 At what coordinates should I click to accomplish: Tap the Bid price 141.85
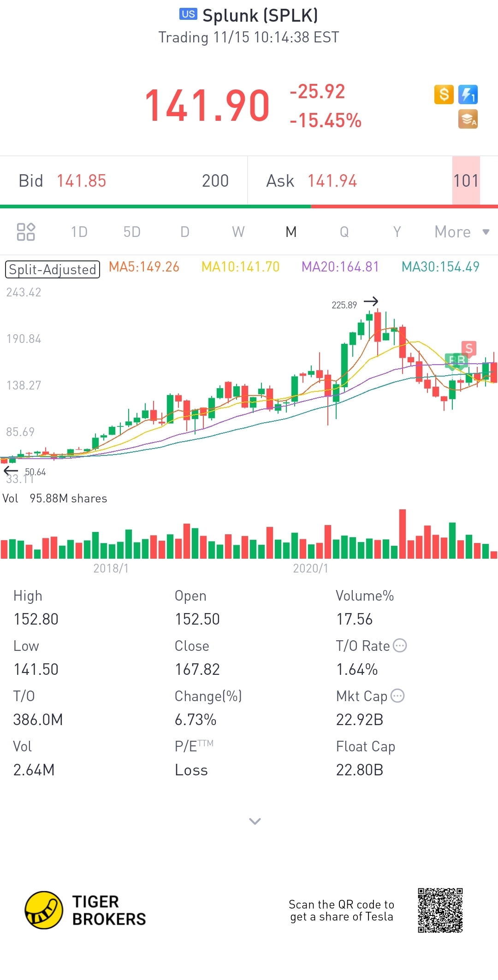82,181
